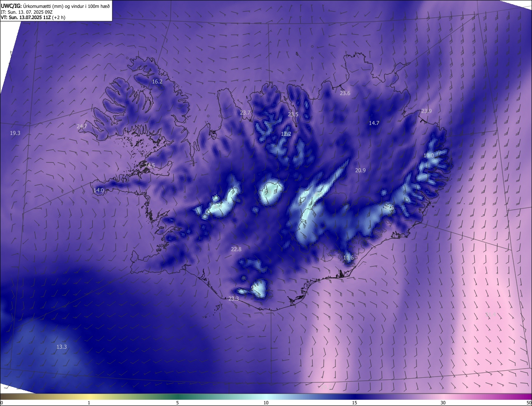The width and height of the screenshot is (532, 406).
Task: Select the 24.5 map value
Action: [149, 165]
